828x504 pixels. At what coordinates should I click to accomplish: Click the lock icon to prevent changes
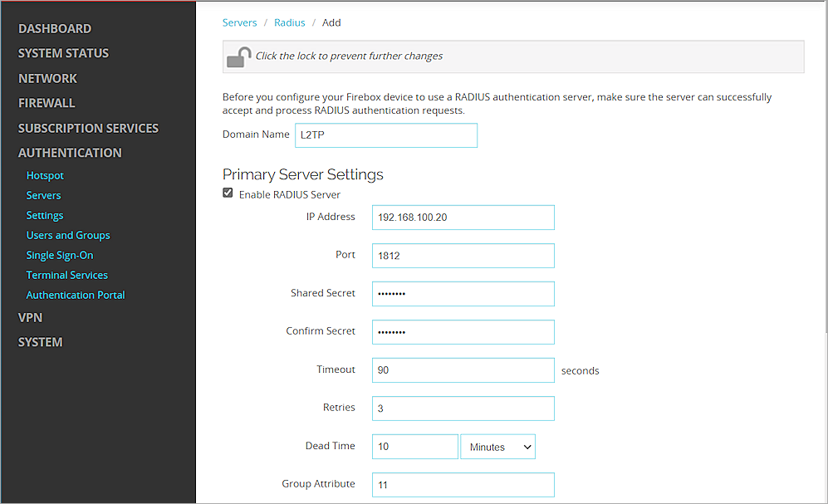[x=239, y=56]
